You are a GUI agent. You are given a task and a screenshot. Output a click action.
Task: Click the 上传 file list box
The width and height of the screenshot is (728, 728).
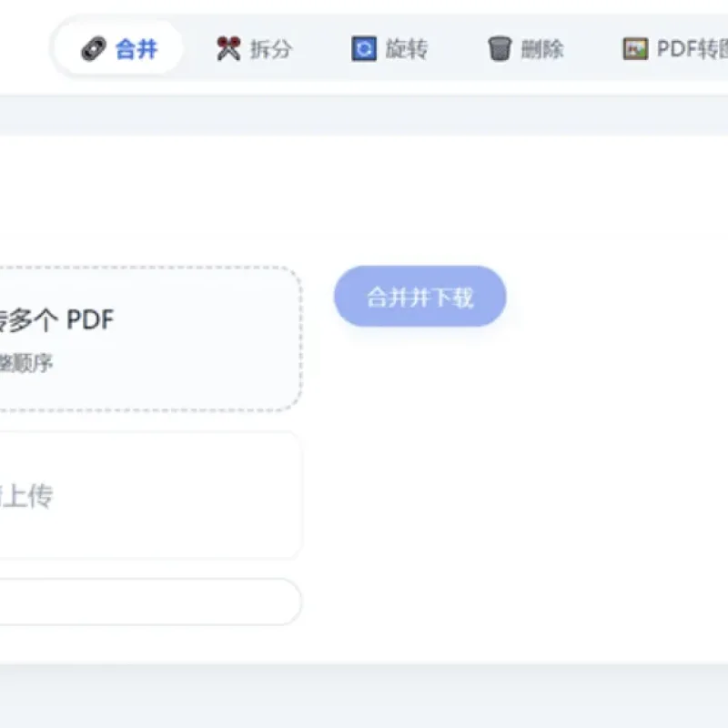coord(151,495)
